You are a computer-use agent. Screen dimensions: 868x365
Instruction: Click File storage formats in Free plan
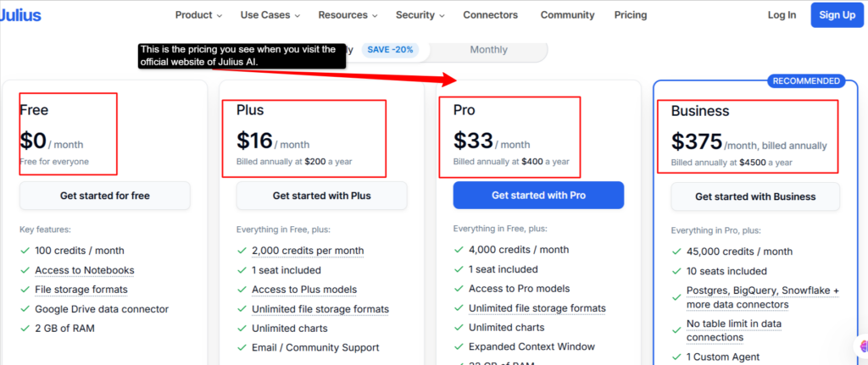click(81, 290)
